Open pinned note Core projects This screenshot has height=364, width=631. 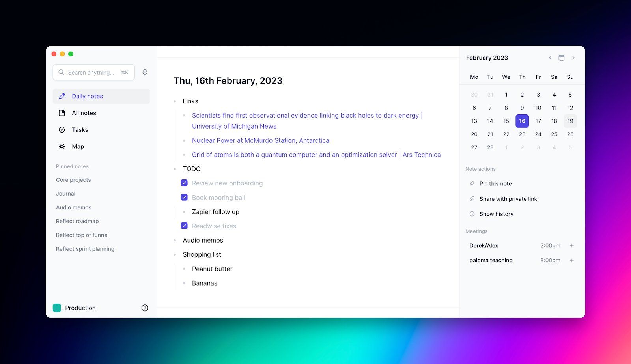point(73,180)
